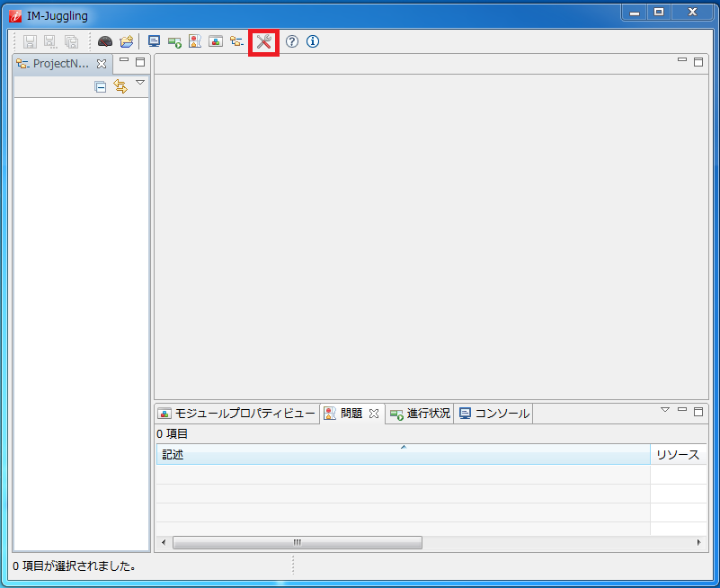Viewport: 720px width, 588px height.
Task: Click the scrollbar left arrow in problems table
Action: 164,542
